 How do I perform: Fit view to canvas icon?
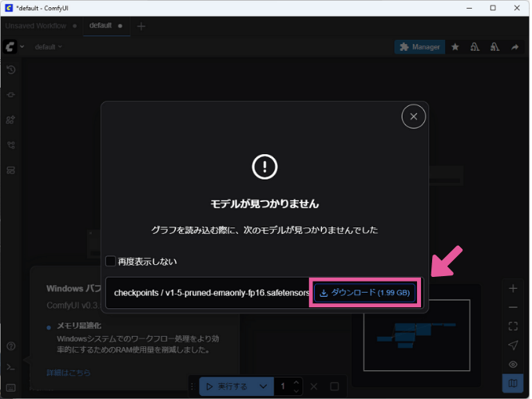(x=513, y=326)
